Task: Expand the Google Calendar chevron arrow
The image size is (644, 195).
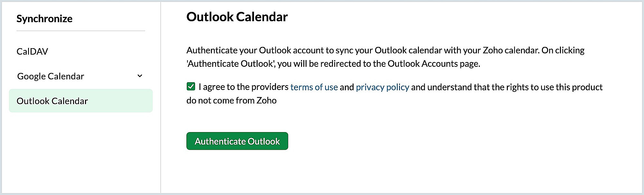Action: point(140,76)
